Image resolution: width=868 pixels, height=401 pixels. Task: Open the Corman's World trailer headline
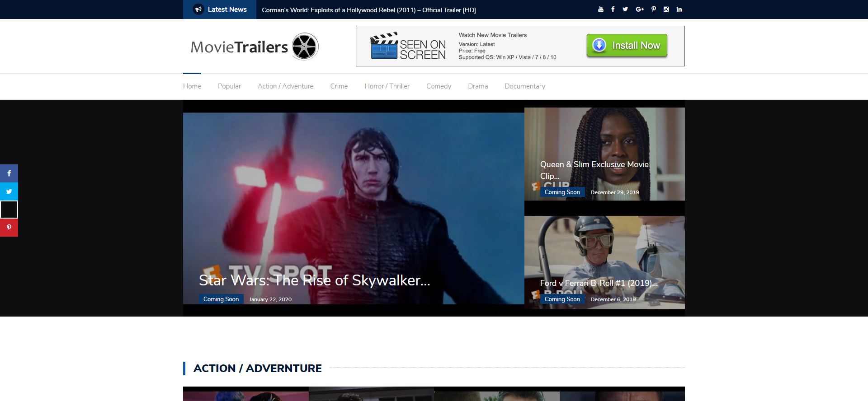click(x=368, y=10)
